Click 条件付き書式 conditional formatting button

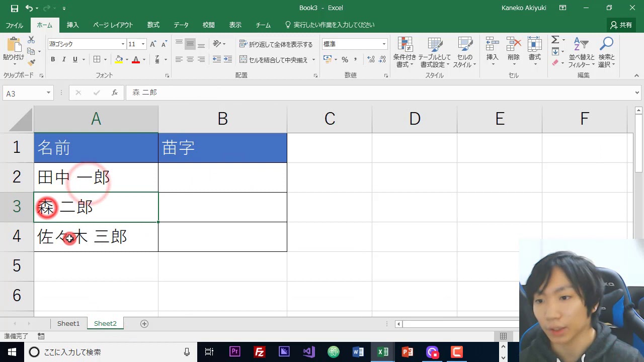click(x=405, y=52)
